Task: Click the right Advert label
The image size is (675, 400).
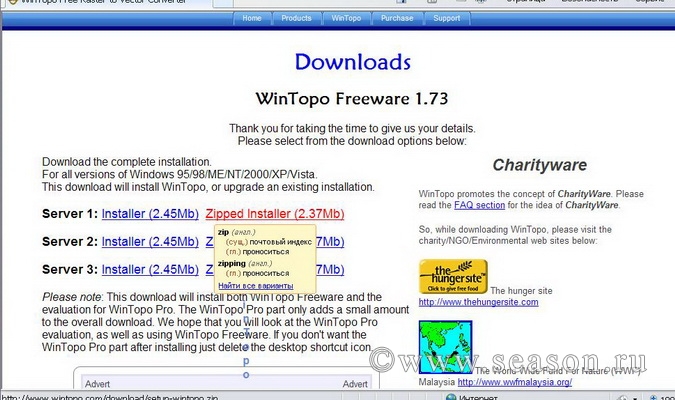Action: point(355,384)
